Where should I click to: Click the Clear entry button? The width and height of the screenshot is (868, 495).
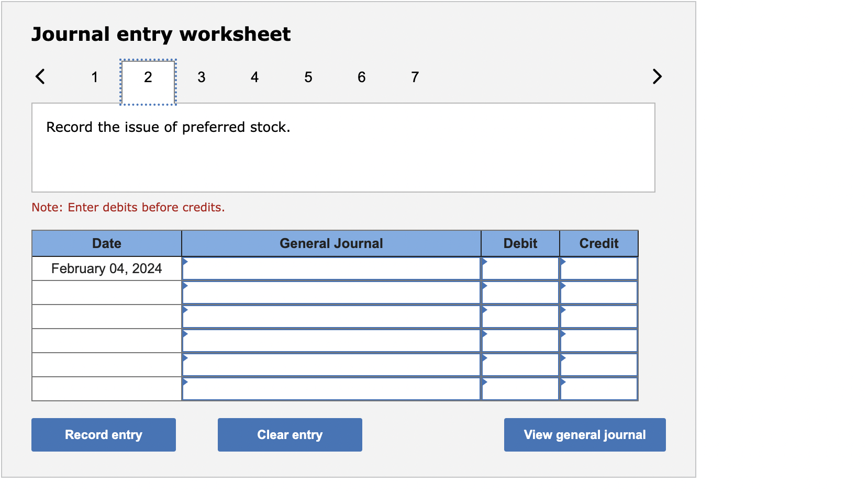pyautogui.click(x=290, y=435)
